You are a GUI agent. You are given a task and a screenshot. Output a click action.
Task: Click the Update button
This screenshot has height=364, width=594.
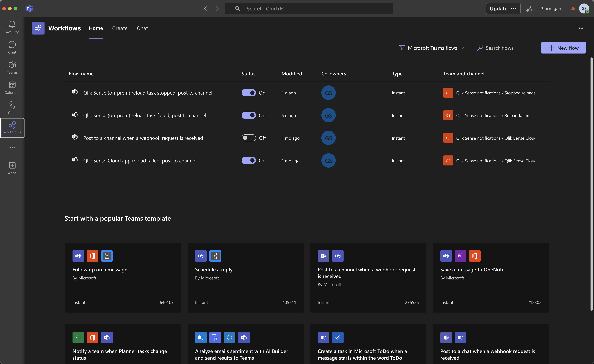499,9
